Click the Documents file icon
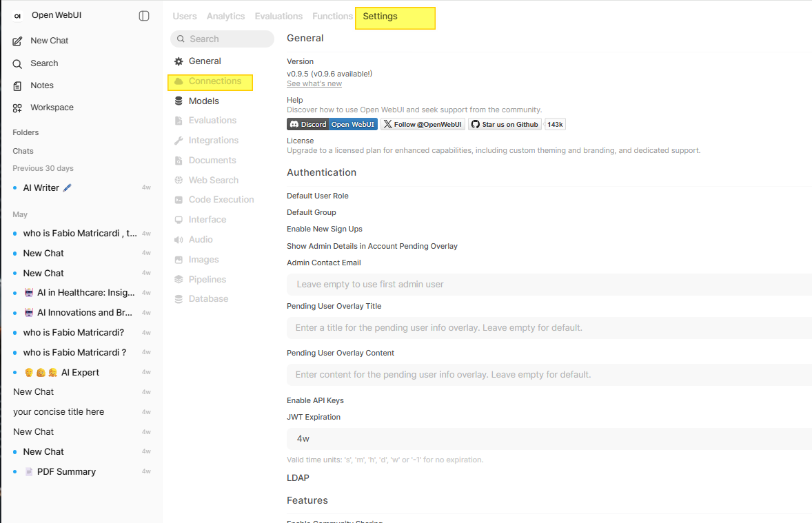812x523 pixels. click(179, 161)
